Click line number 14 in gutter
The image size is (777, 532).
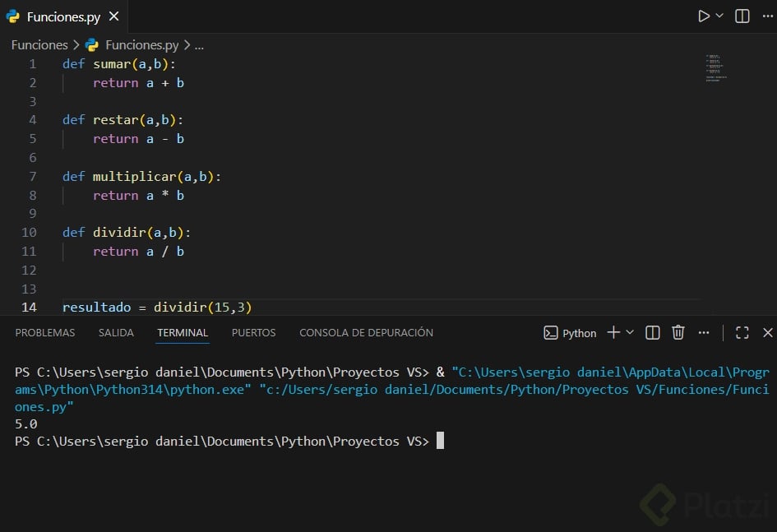click(x=29, y=308)
